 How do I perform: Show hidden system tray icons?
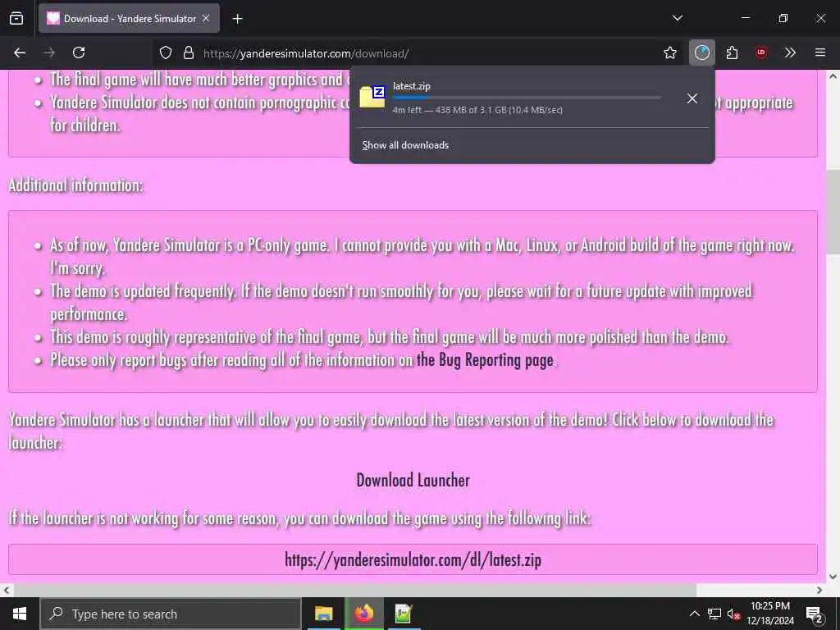[694, 614]
